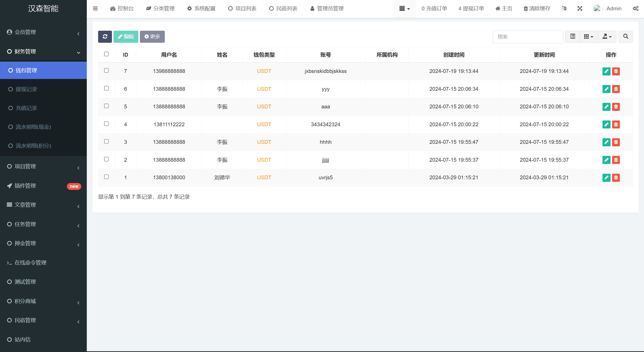The image size is (644, 352).
Task: Expand the 会员管理 sidebar menu
Action: click(x=43, y=32)
